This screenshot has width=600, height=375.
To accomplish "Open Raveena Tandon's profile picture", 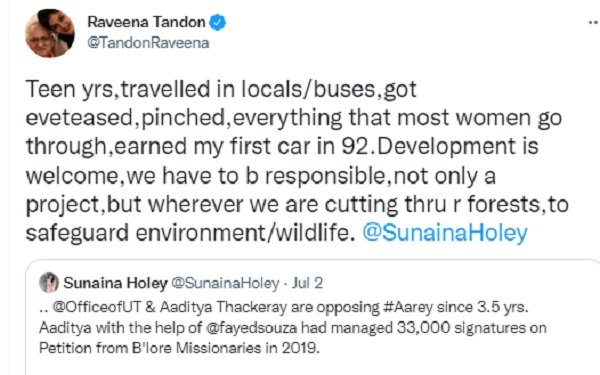I will (50, 33).
